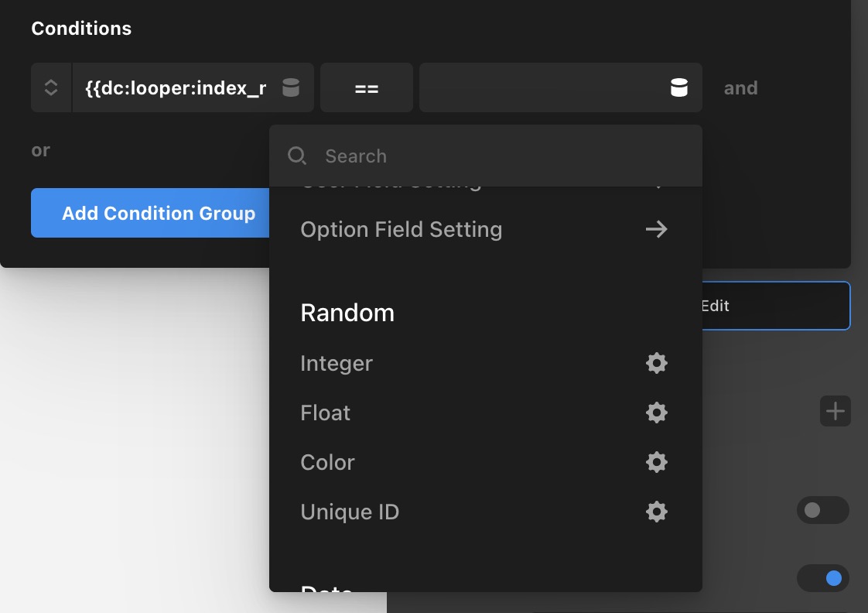Click condition reorder up-down arrows
Viewport: 868px width, 613px height.
51,87
